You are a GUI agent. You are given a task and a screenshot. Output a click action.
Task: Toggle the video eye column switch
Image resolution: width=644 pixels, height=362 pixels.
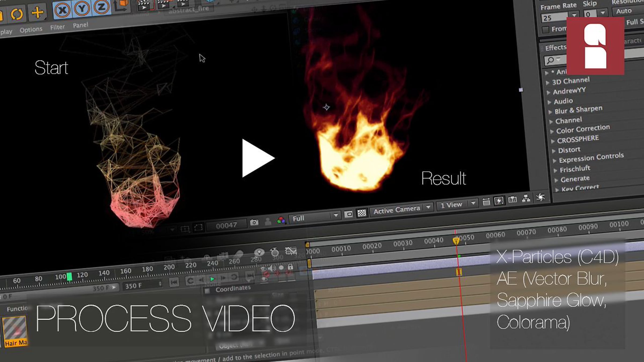pos(264,268)
